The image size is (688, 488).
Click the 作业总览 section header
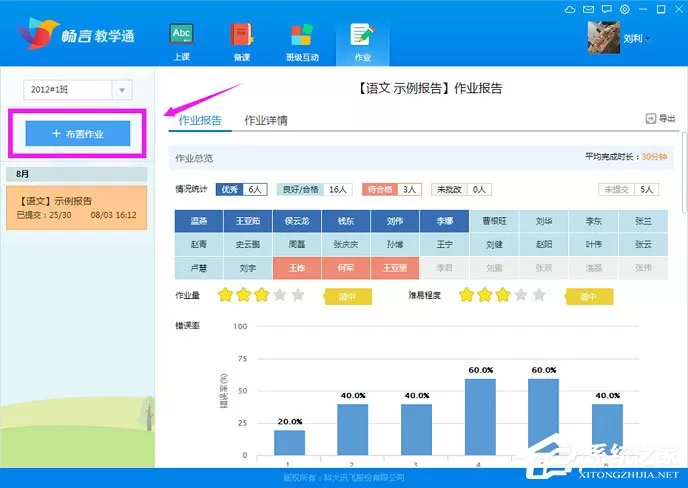(x=421, y=158)
